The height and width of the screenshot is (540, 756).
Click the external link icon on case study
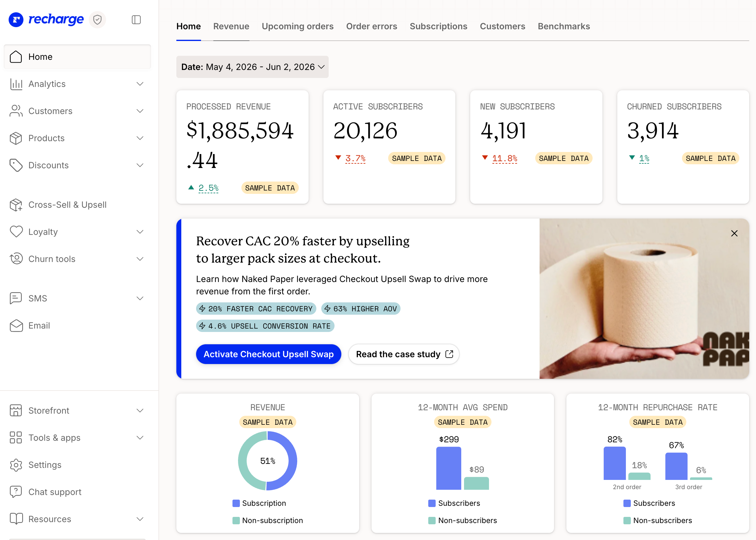pyautogui.click(x=449, y=354)
